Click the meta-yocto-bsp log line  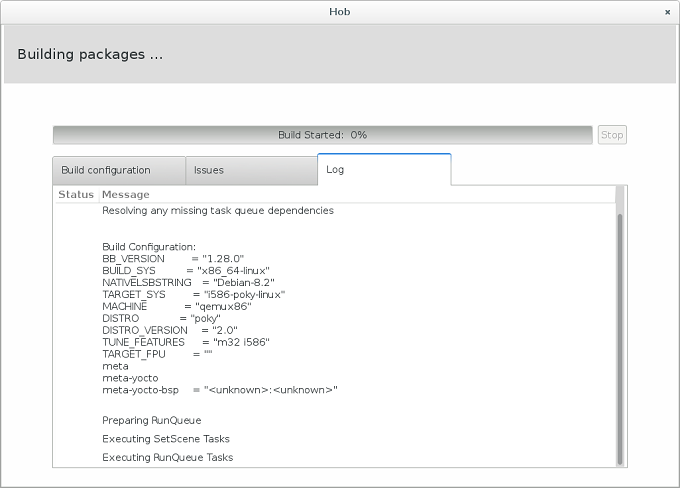click(x=220, y=390)
